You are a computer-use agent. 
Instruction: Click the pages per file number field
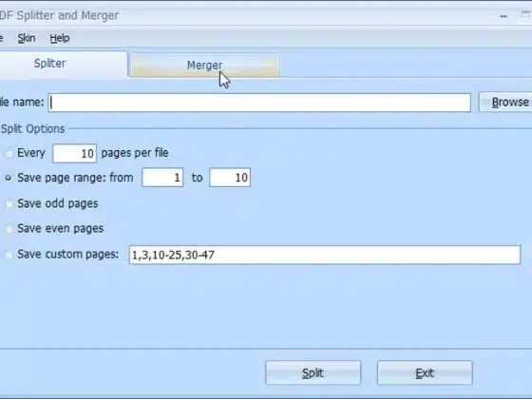click(75, 153)
